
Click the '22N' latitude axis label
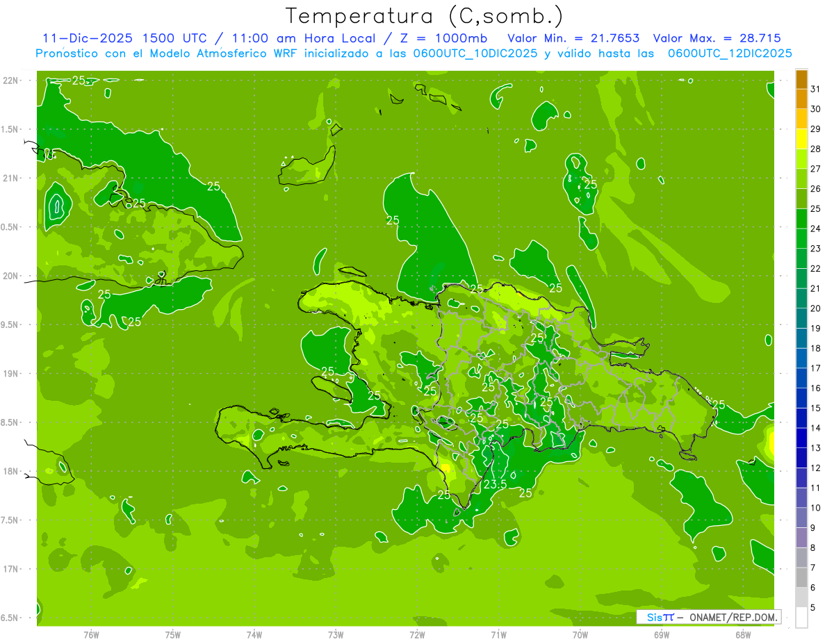click(x=11, y=80)
